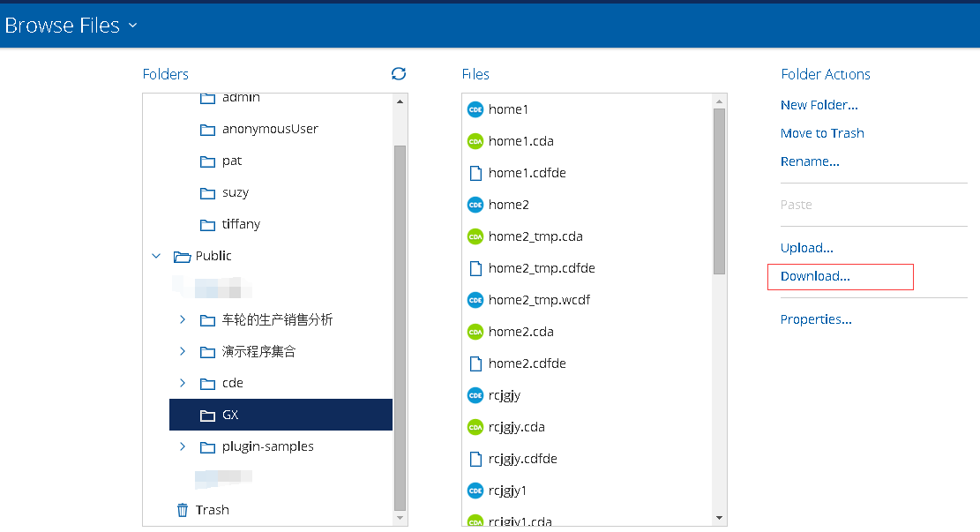Select the home2.cdfde file name
The width and height of the screenshot is (980, 532).
click(527, 363)
